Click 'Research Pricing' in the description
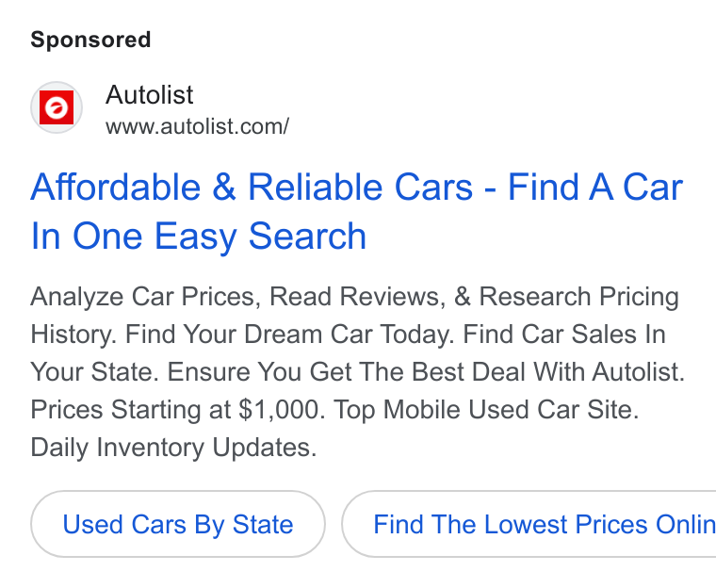Image resolution: width=716 pixels, height=588 pixels. coord(579,297)
